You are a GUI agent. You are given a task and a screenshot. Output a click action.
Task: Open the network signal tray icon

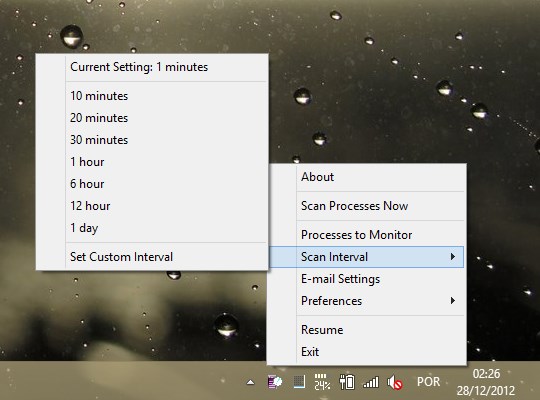[371, 382]
